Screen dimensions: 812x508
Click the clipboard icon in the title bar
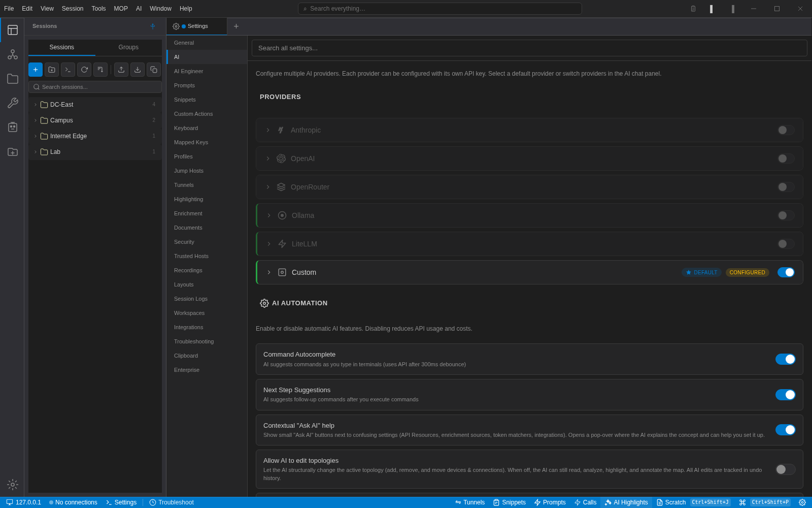(693, 9)
